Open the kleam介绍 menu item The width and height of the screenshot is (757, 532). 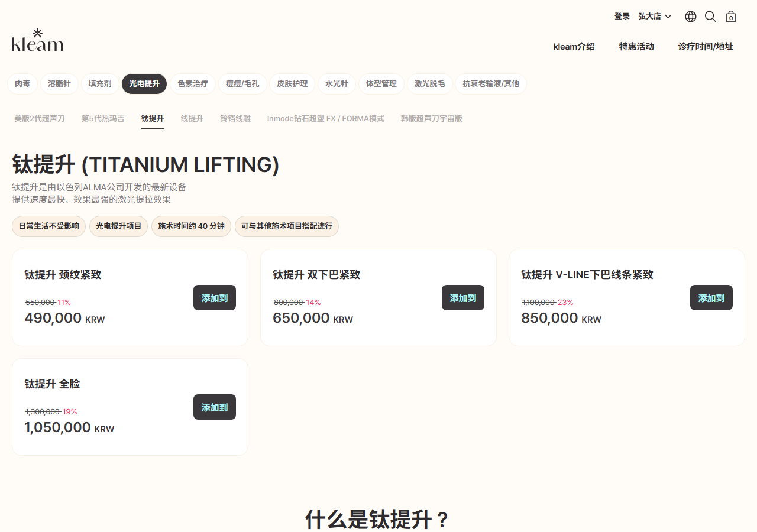pyautogui.click(x=574, y=46)
